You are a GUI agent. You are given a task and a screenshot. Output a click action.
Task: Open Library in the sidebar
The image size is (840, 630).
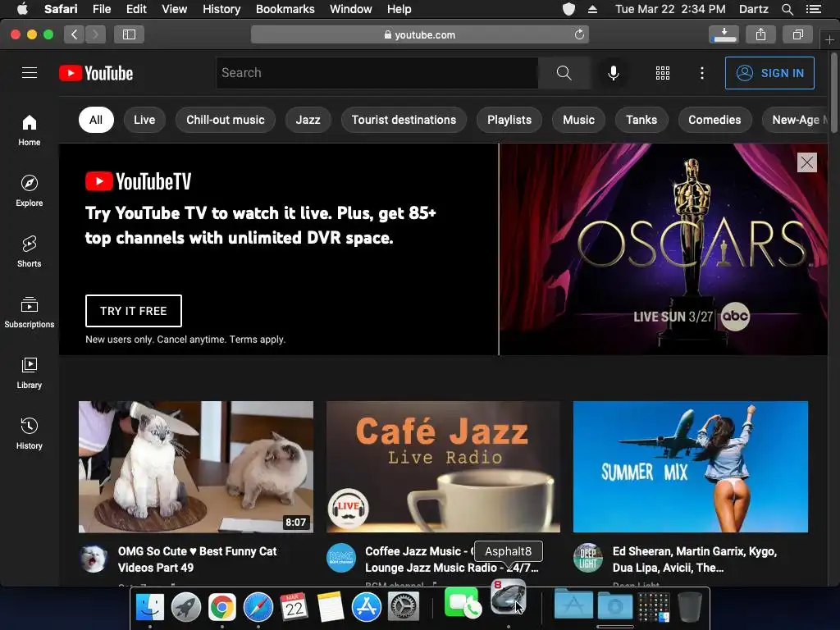[x=30, y=373]
